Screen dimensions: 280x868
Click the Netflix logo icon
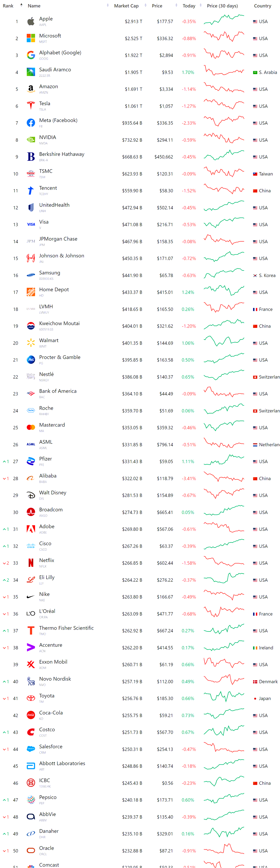(31, 563)
